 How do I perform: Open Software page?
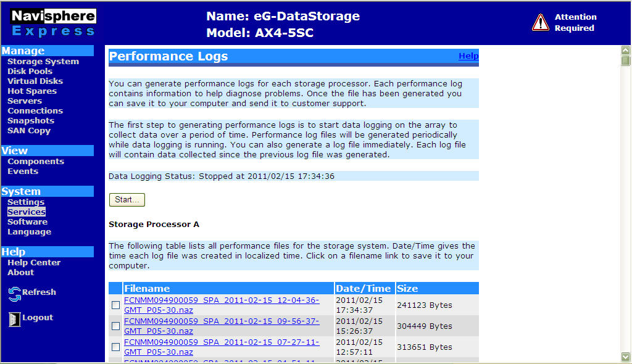coord(27,221)
